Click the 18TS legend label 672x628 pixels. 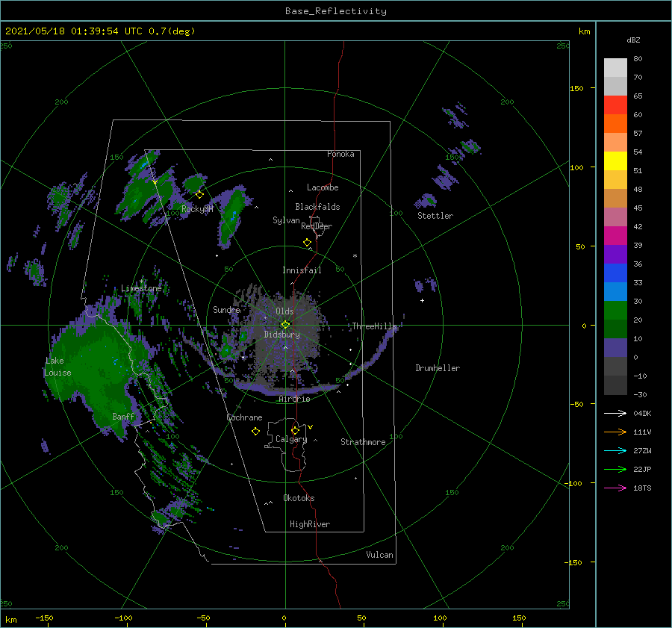tap(642, 488)
